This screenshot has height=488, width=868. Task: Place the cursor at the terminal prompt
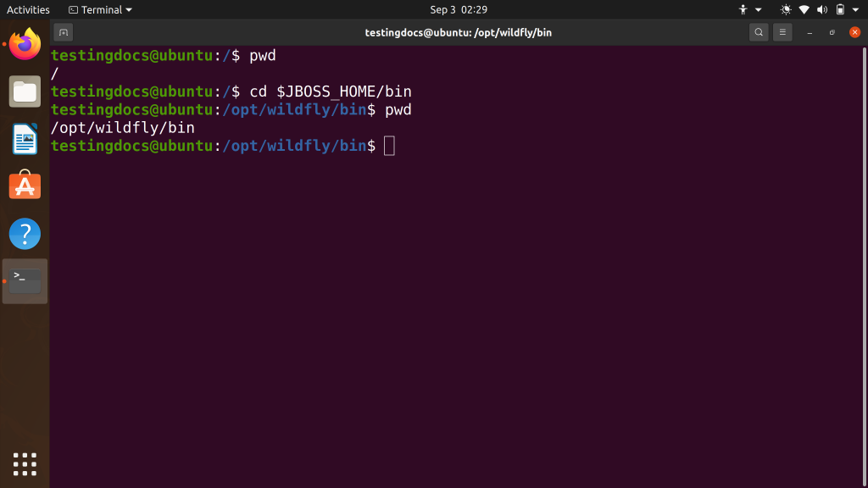389,145
